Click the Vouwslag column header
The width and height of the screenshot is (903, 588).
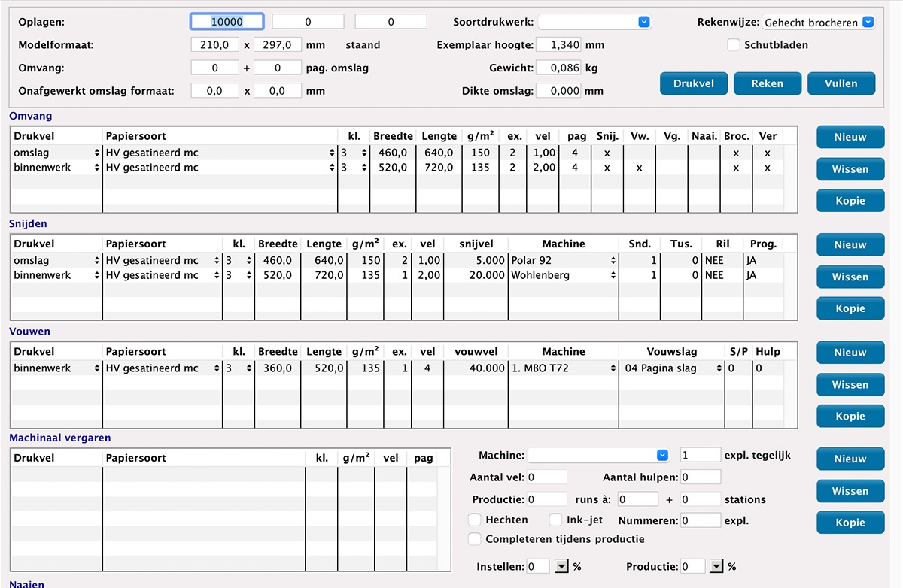(x=672, y=351)
